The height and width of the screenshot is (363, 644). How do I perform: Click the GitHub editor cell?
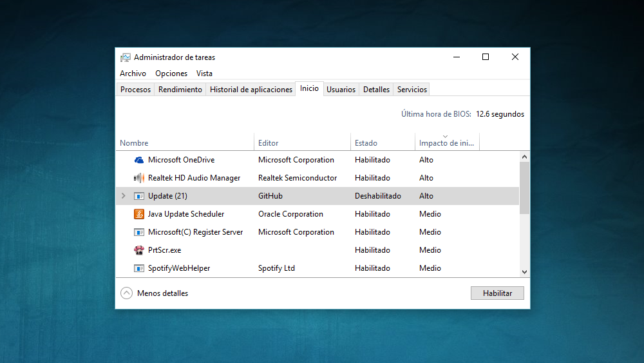pos(270,196)
